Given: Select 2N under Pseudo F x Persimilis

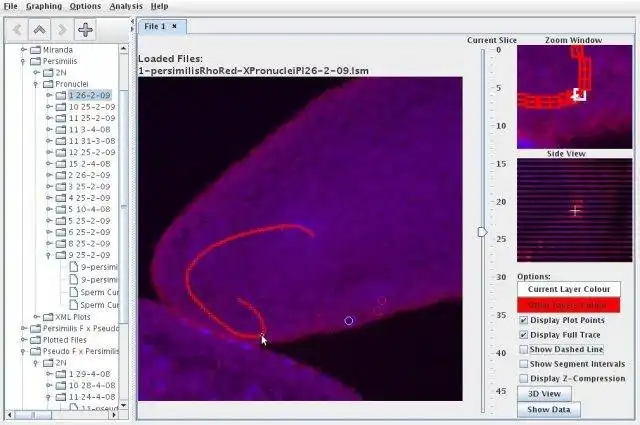Looking at the screenshot, I should tap(61, 363).
